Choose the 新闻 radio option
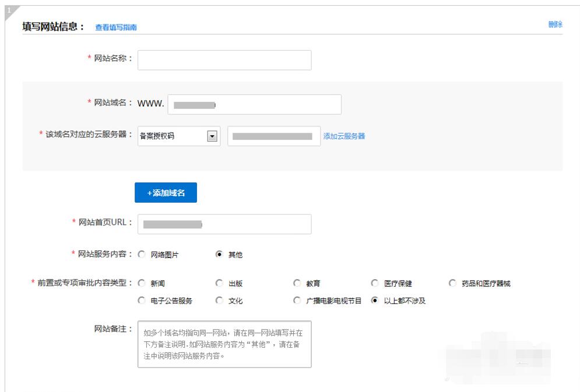Viewport: 580px width, 392px height. coord(142,284)
